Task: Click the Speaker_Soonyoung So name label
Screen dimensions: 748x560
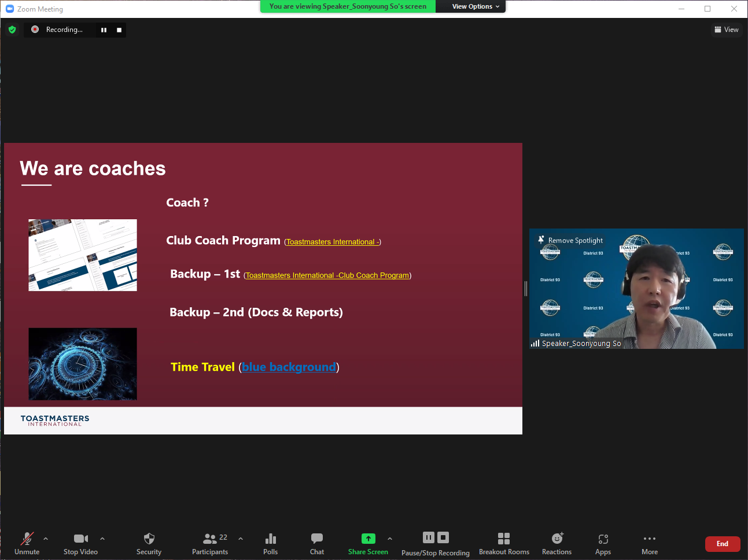Action: (x=581, y=343)
